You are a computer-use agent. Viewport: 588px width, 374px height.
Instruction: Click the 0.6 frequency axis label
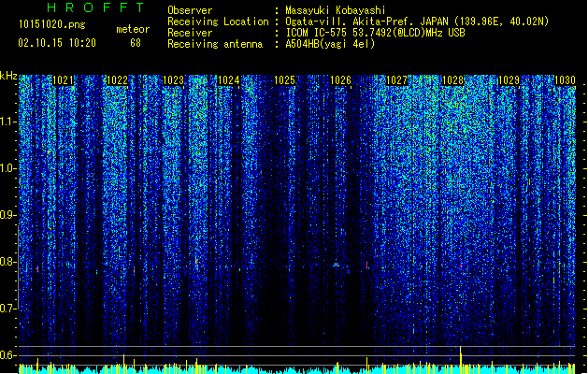point(8,355)
